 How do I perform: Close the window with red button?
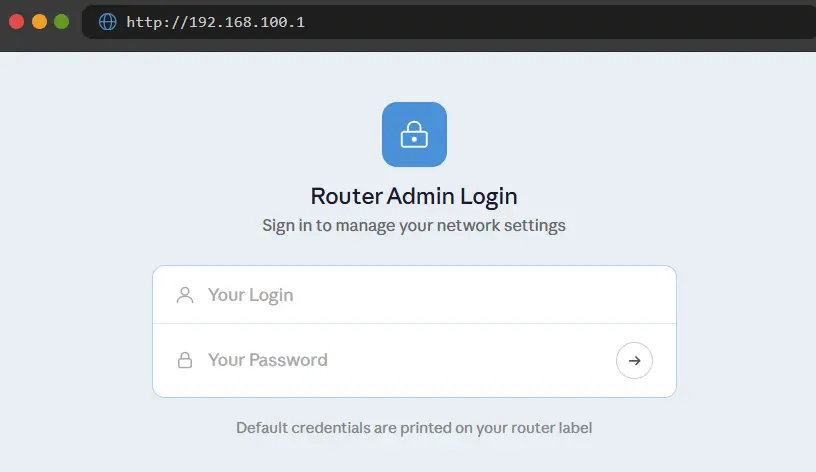(x=17, y=22)
